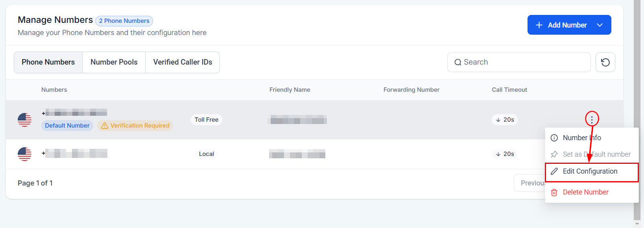Viewport: 644px width, 228px height.
Task: Click the US flag on Local row
Action: pos(24,154)
